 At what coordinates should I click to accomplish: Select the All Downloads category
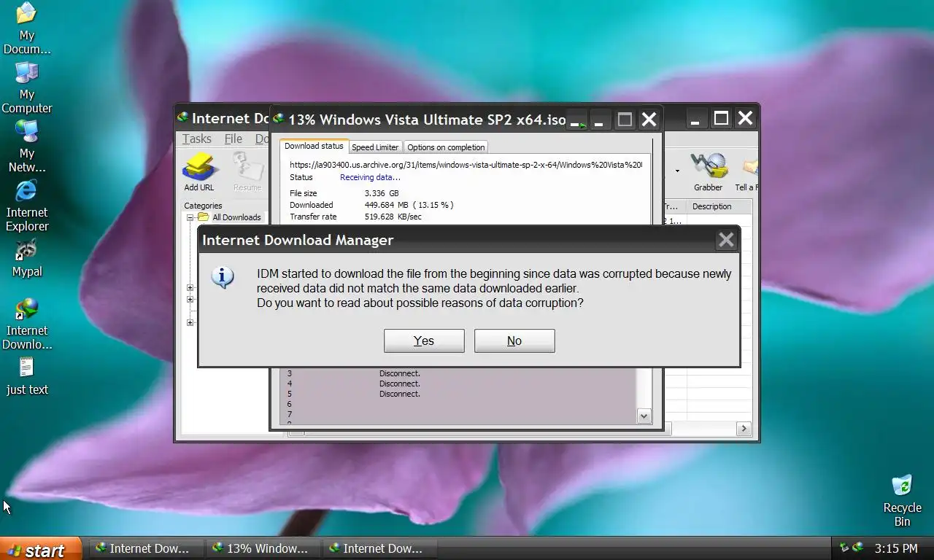[236, 217]
